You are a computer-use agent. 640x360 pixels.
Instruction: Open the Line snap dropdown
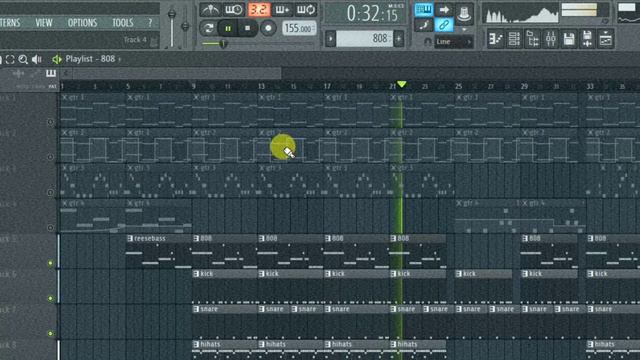click(x=453, y=42)
